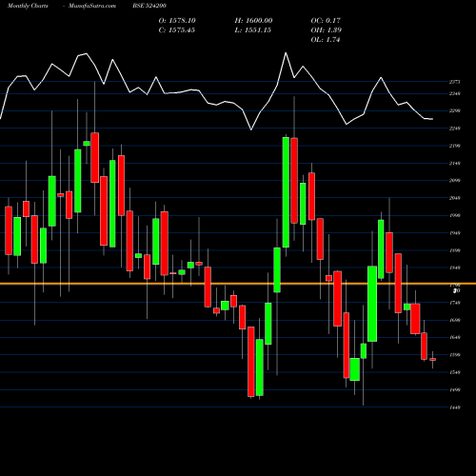Click the low value "L: 1551.15"
476x476 pixels.
253,30
